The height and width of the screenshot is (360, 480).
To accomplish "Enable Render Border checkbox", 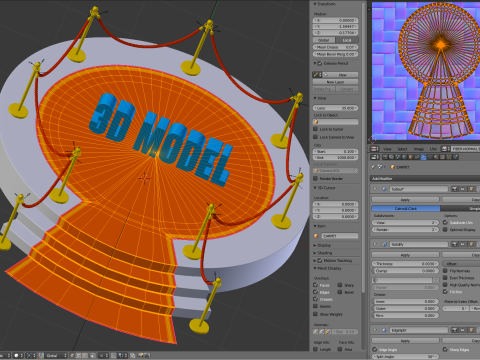I will coord(315,178).
